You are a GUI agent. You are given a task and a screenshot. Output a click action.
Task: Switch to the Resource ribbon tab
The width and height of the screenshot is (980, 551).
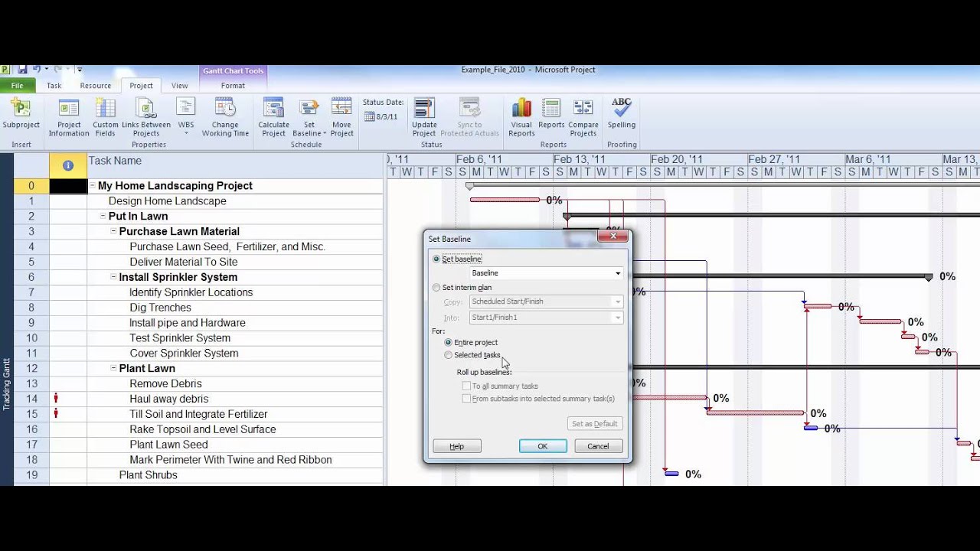[96, 86]
